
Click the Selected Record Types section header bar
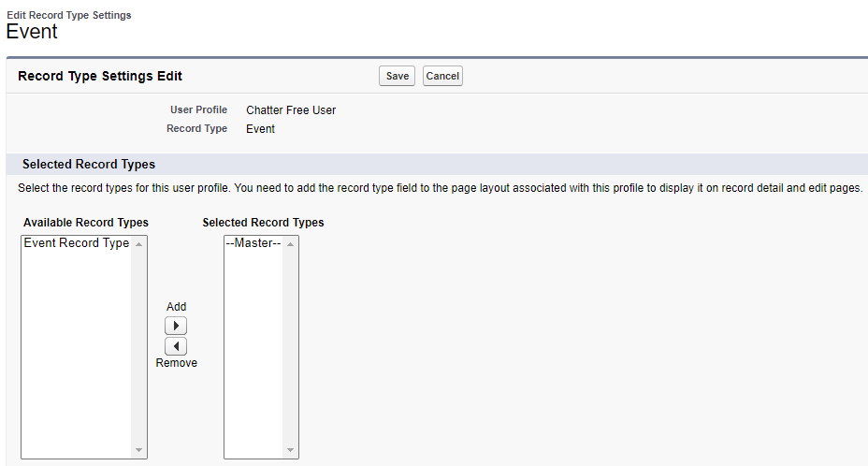click(x=89, y=165)
